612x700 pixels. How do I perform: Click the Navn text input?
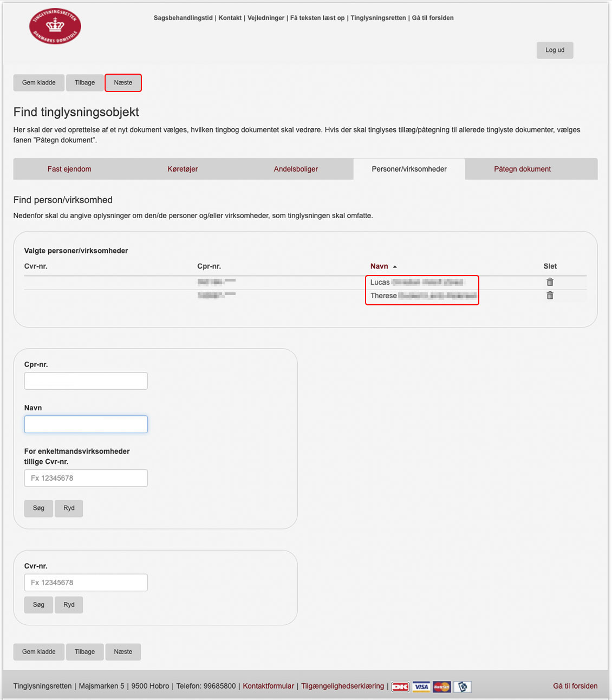(x=86, y=424)
